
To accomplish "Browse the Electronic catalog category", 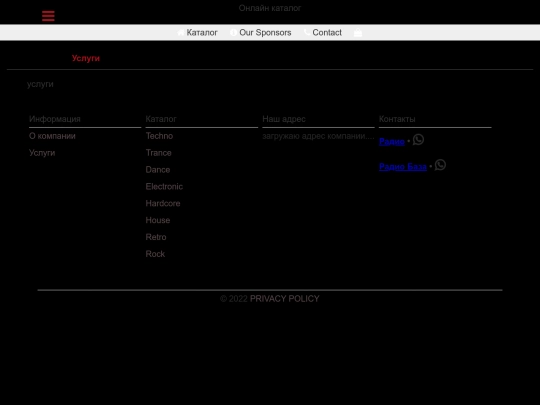I will point(164,187).
